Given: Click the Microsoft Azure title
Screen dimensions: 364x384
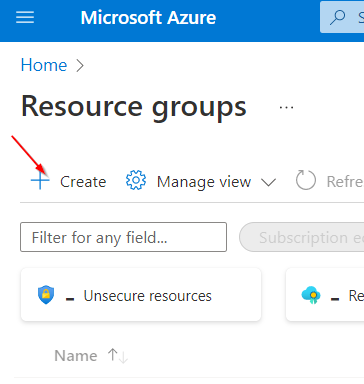Looking at the screenshot, I should [148, 18].
